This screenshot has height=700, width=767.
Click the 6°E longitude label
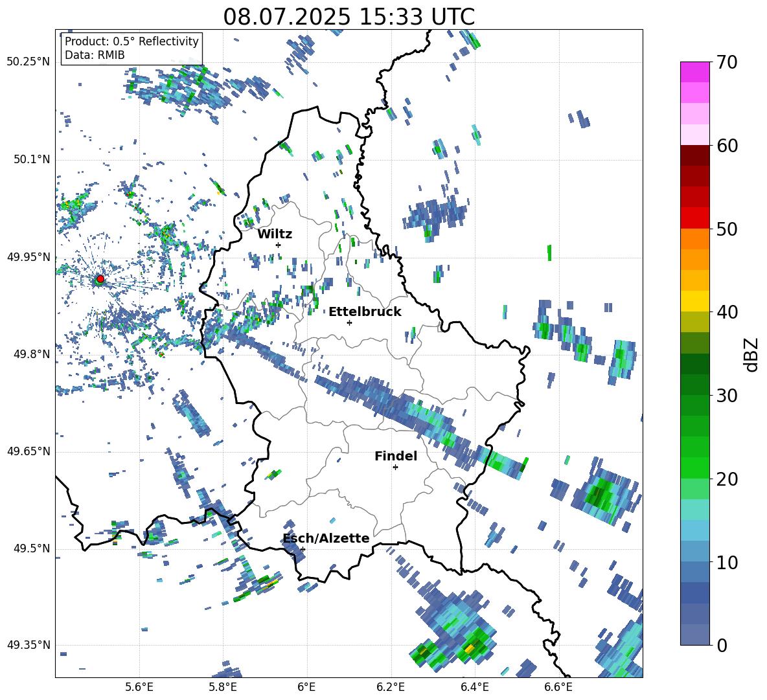[x=306, y=687]
